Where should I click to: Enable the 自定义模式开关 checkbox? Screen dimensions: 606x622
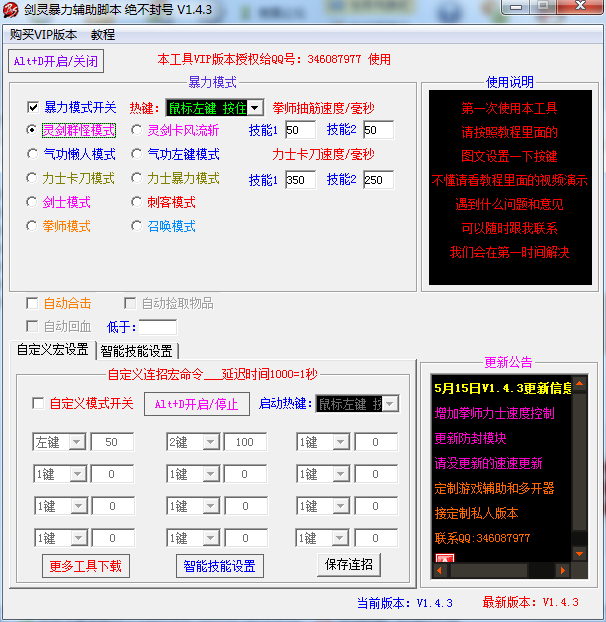pyautogui.click(x=38, y=404)
